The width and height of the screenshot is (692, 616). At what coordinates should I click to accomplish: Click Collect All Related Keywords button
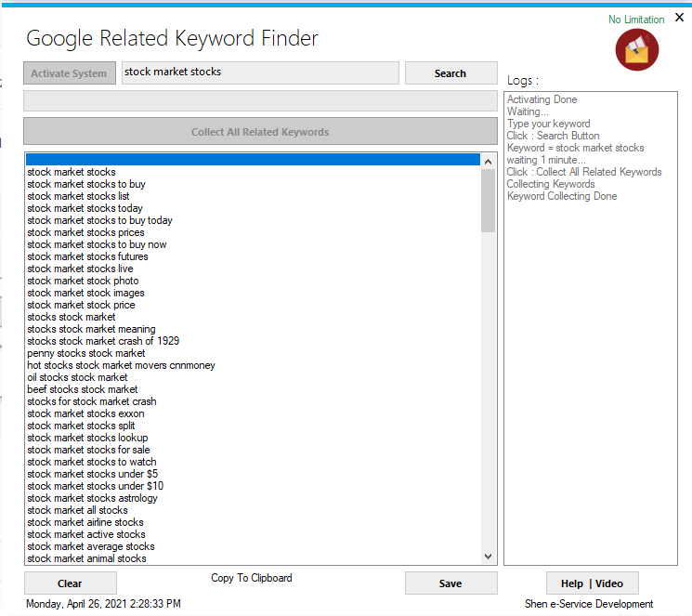click(260, 132)
